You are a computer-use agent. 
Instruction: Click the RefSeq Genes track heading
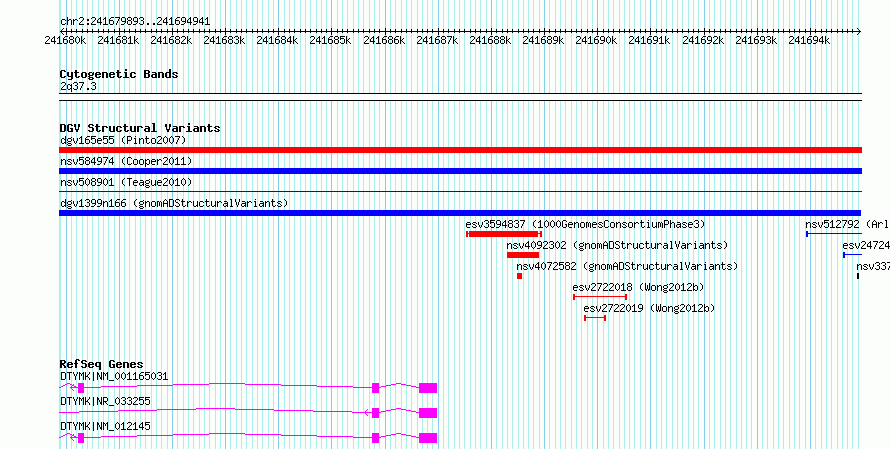tap(102, 364)
